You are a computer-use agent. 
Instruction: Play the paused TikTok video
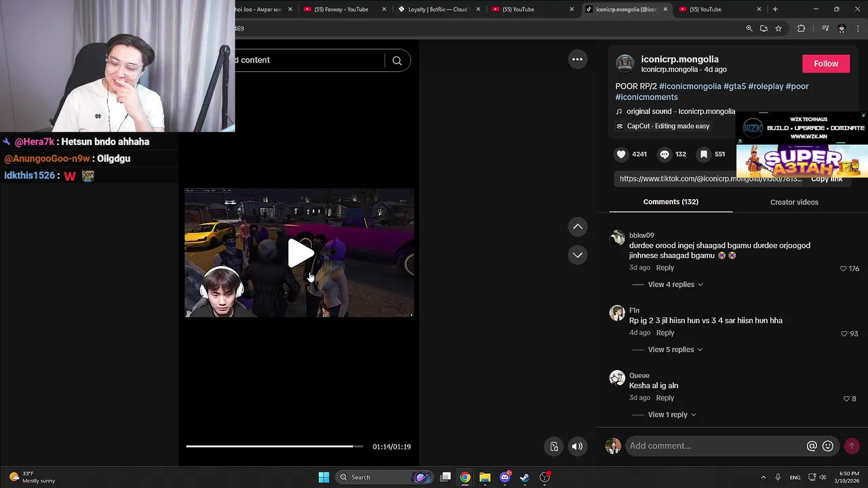coord(301,253)
